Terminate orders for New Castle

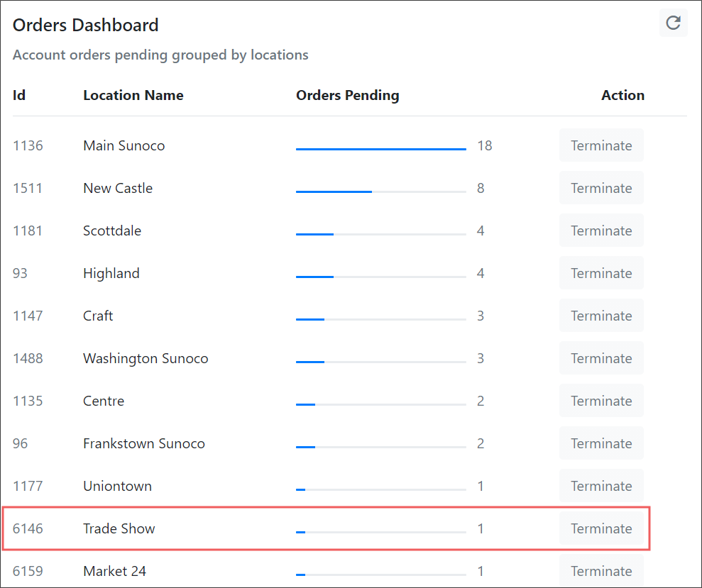click(601, 188)
